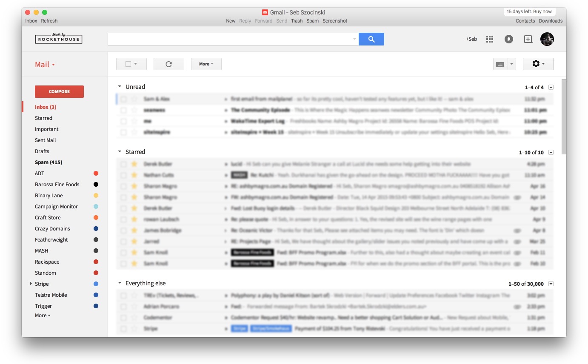The height and width of the screenshot is (364, 588).
Task: Open the settings gear menu
Action: click(x=538, y=64)
